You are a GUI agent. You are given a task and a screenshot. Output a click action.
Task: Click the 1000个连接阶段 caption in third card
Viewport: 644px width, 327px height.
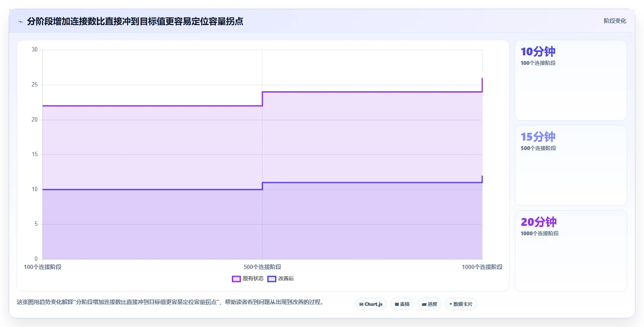click(539, 234)
